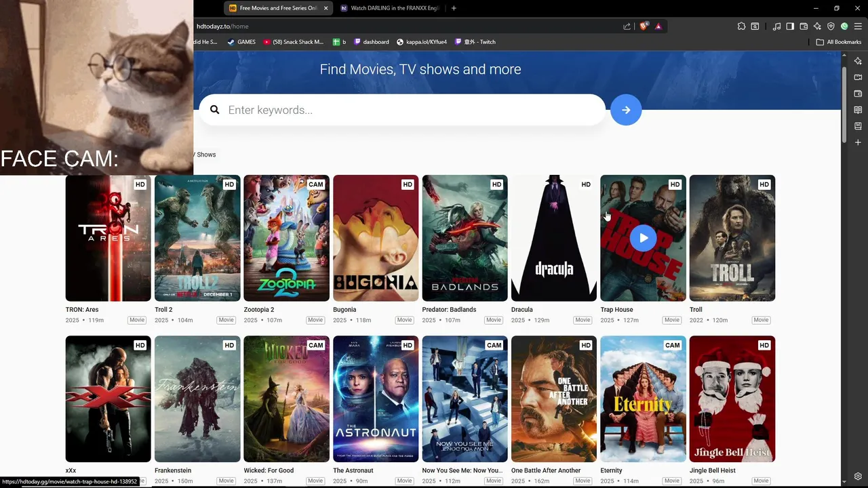Image resolution: width=868 pixels, height=488 pixels.
Task: Open the All Bookmarks folder
Action: (x=839, y=42)
